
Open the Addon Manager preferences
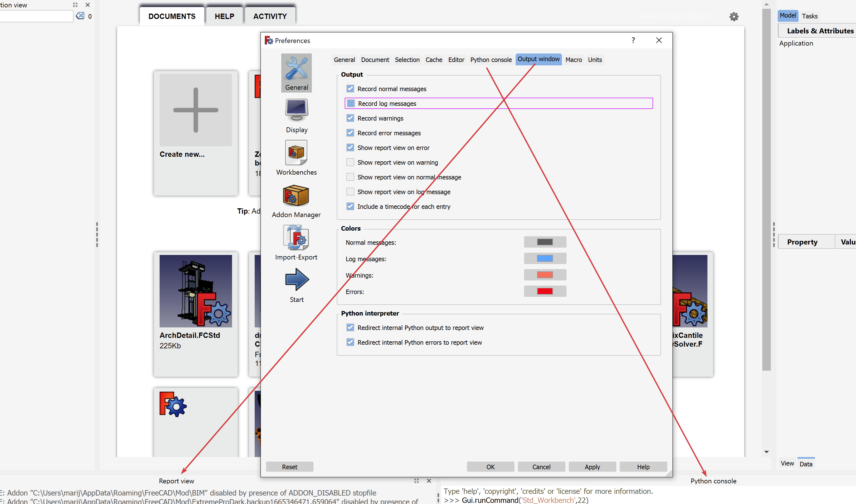tap(296, 200)
